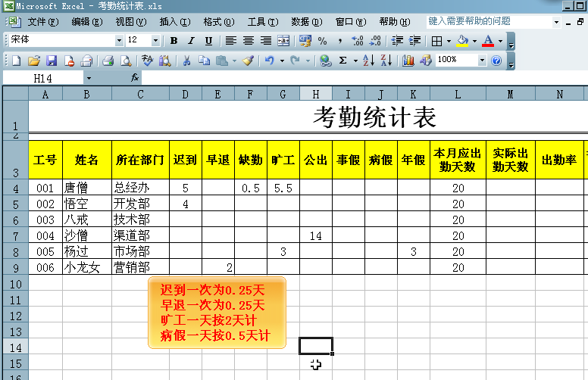Open Excel Help question mark
This screenshot has height=380, width=588.
point(496,61)
